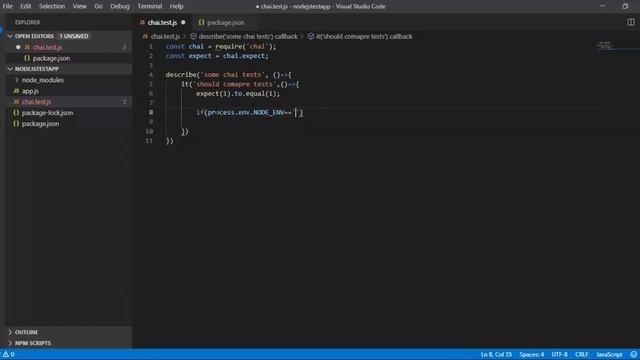The width and height of the screenshot is (640, 360).
Task: Switch to the chai.test.js editor tab
Action: coord(162,22)
